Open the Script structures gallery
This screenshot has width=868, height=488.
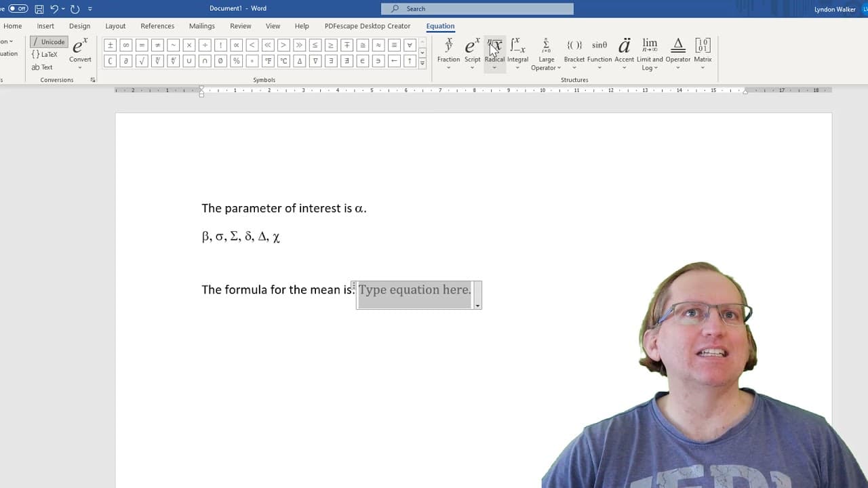pyautogui.click(x=472, y=54)
